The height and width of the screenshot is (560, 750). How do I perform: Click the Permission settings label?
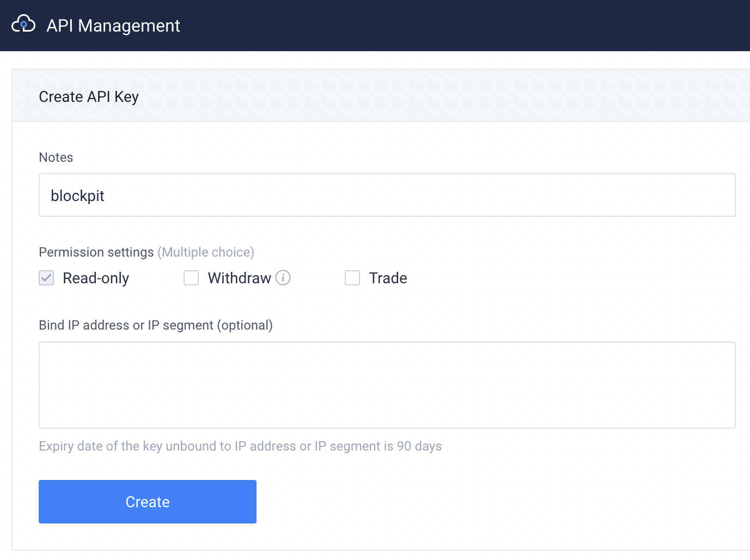click(96, 252)
